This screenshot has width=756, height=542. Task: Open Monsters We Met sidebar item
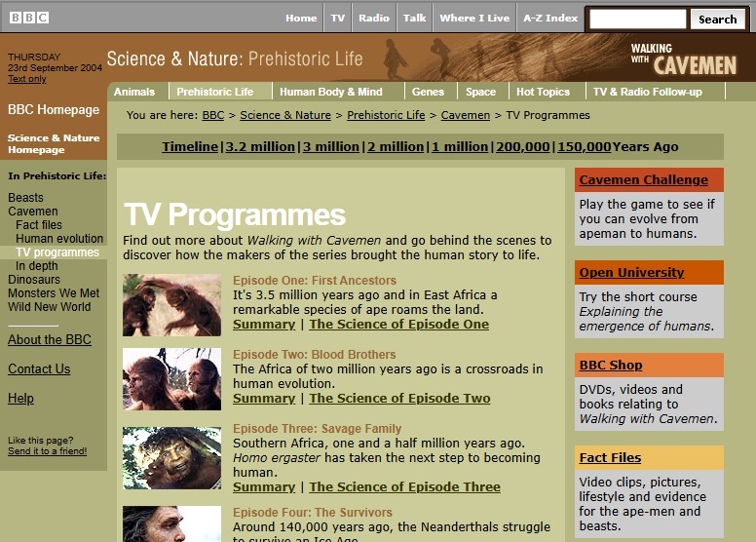click(54, 293)
